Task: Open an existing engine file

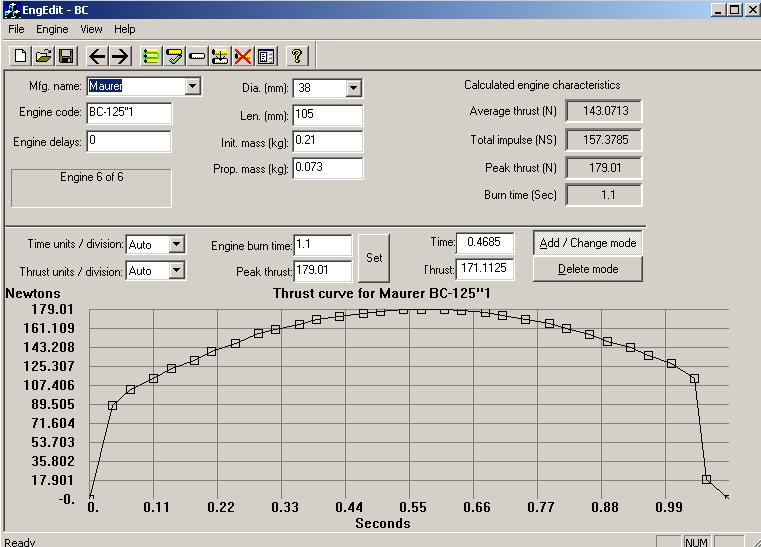Action: click(x=43, y=56)
